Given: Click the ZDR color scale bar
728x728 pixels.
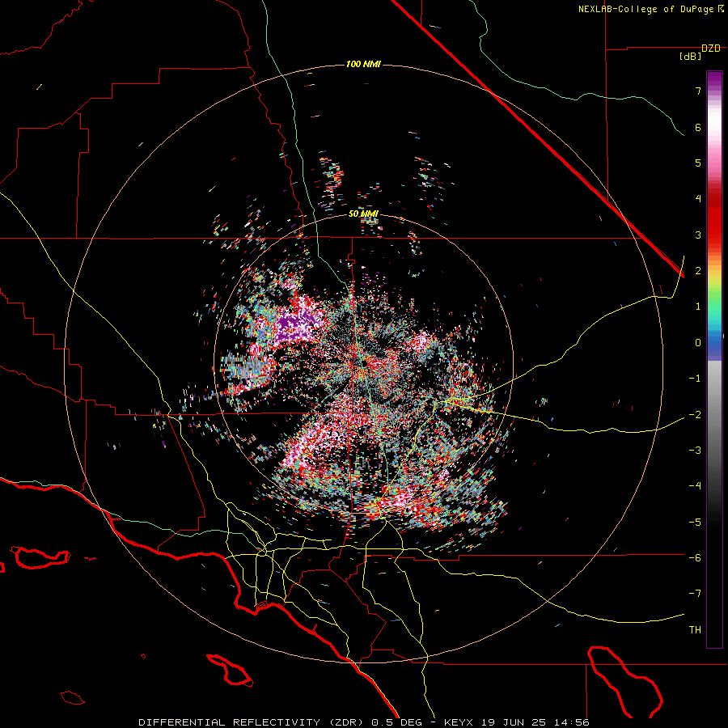Looking at the screenshot, I should [x=714, y=359].
